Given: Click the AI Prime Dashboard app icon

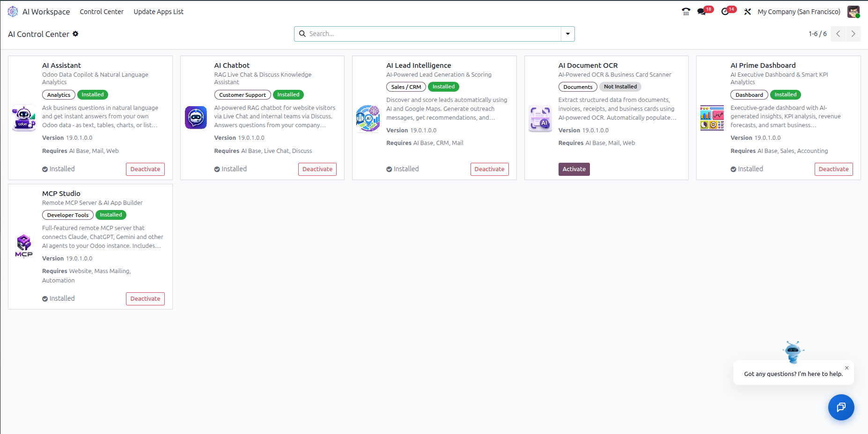Looking at the screenshot, I should 712,118.
